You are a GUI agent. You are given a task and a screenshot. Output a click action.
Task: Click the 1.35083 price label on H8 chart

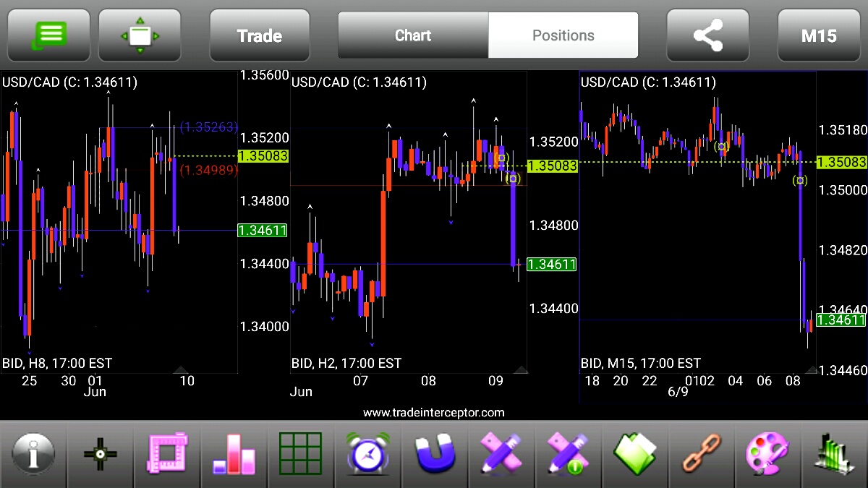tap(263, 155)
